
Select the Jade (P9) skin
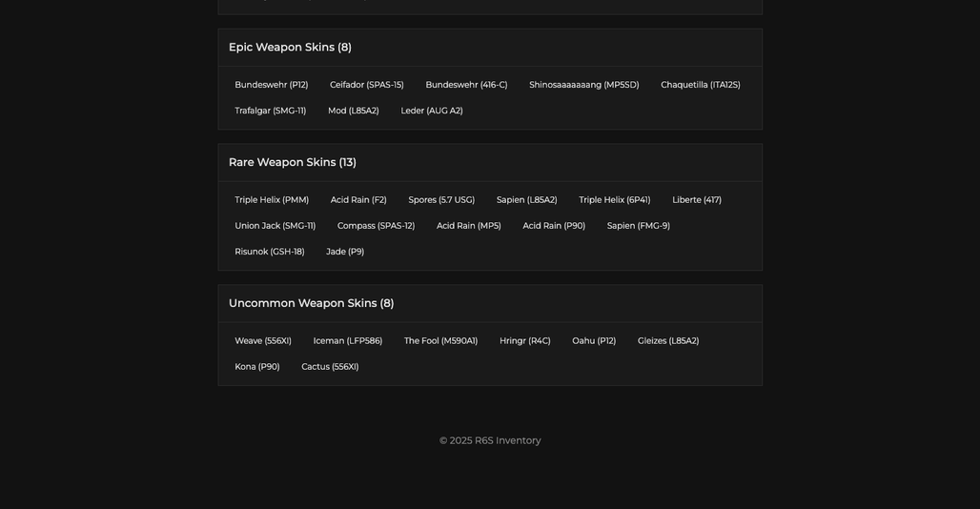345,252
